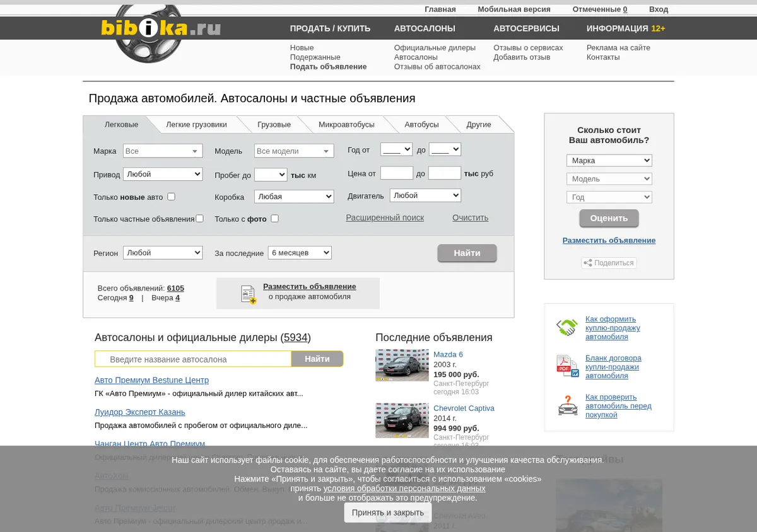Screen dimensions: 757x532
Task: Click the share icon button Поделиться
Action: tap(609, 263)
